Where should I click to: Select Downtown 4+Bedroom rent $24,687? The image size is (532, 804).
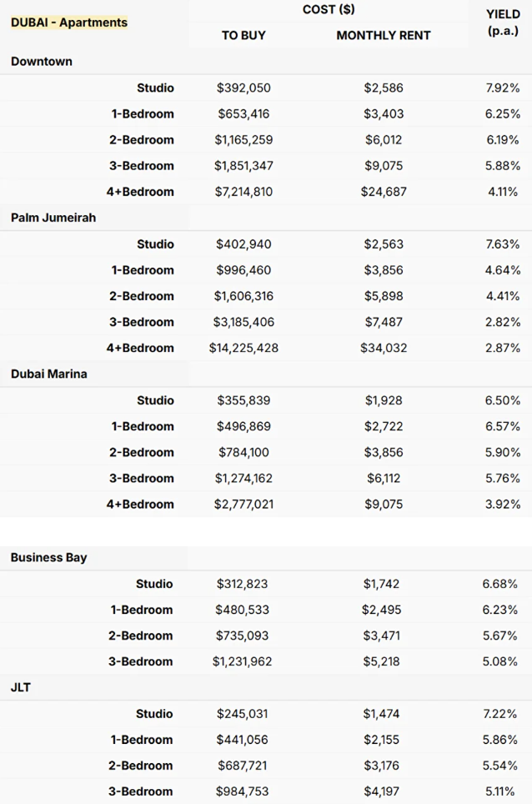click(x=384, y=192)
